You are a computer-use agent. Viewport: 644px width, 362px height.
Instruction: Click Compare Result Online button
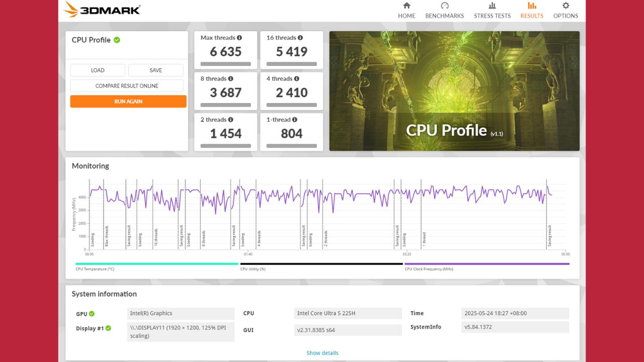pyautogui.click(x=127, y=86)
